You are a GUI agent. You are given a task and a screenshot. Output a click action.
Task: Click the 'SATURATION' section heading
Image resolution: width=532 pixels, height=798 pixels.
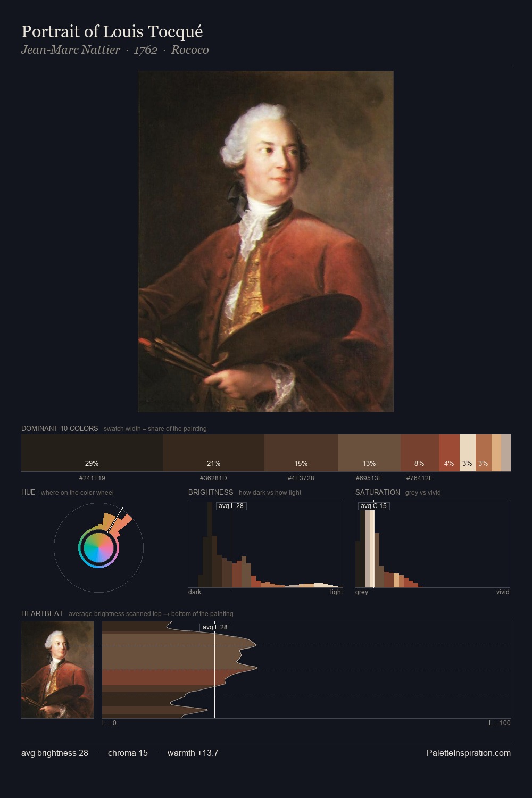click(378, 492)
